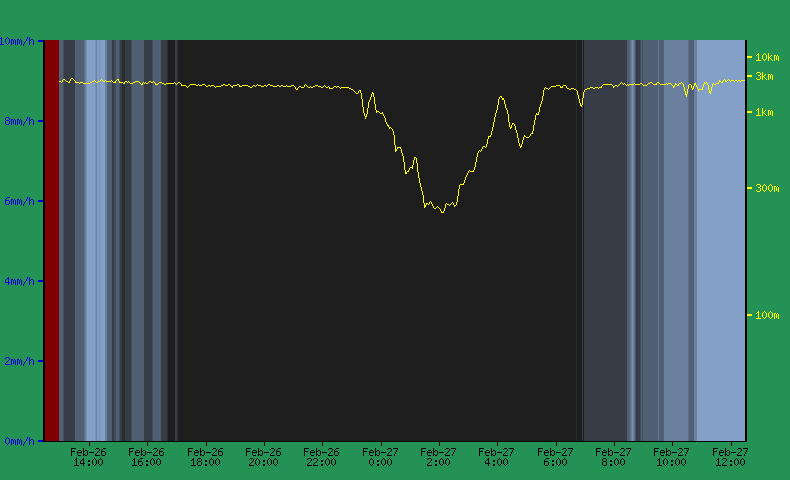Viewport: 790px width, 480px height.
Task: Click the Feb-26 20:00 time label
Action: pyautogui.click(x=263, y=457)
